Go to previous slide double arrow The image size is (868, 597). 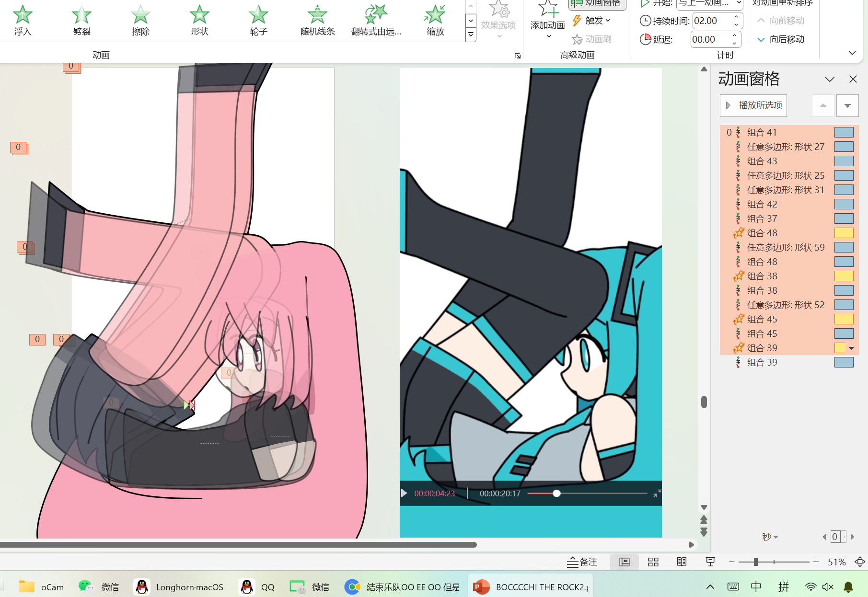tap(704, 520)
